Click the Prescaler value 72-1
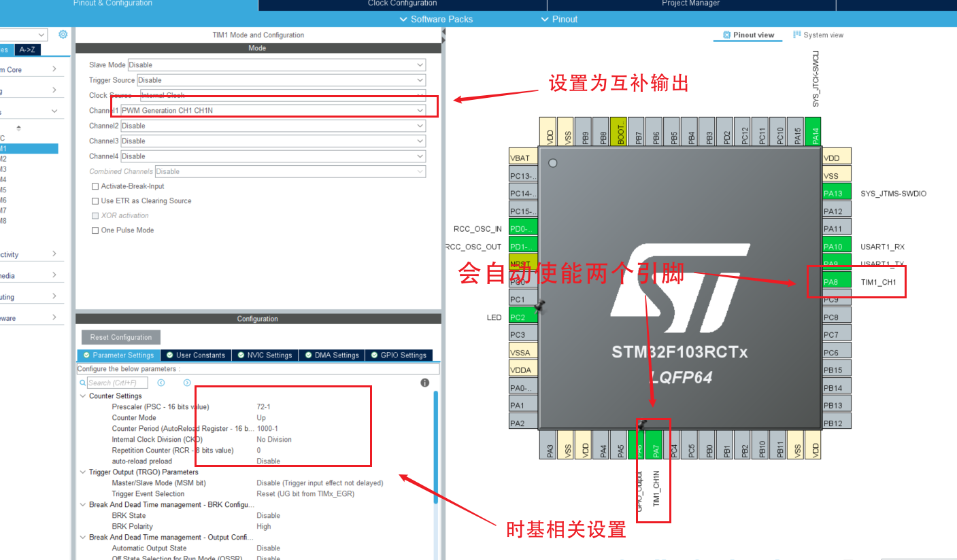This screenshot has height=560, width=957. (x=263, y=407)
